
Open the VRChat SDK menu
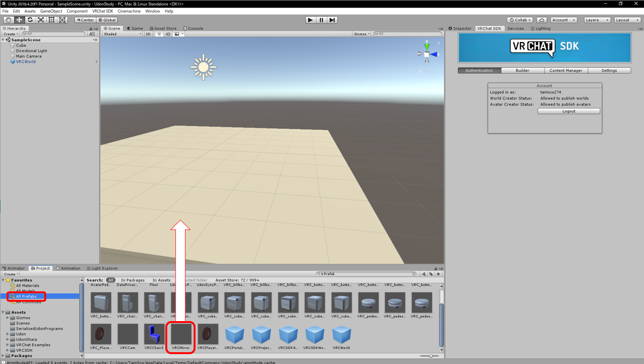[x=102, y=11]
